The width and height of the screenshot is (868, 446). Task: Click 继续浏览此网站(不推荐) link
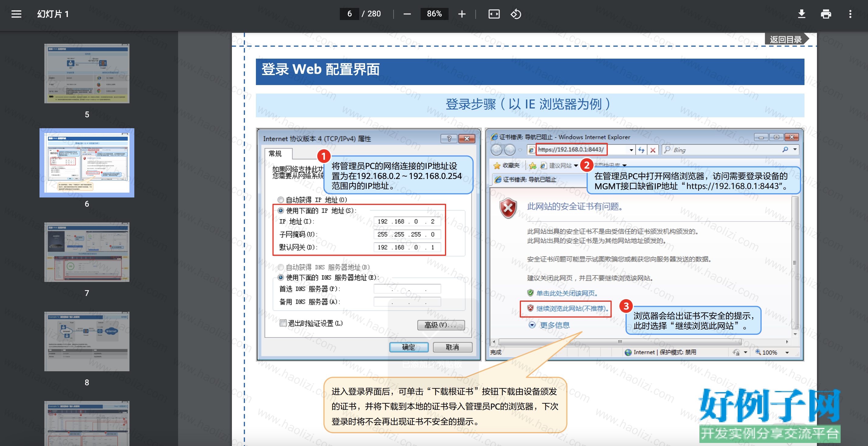(x=572, y=309)
